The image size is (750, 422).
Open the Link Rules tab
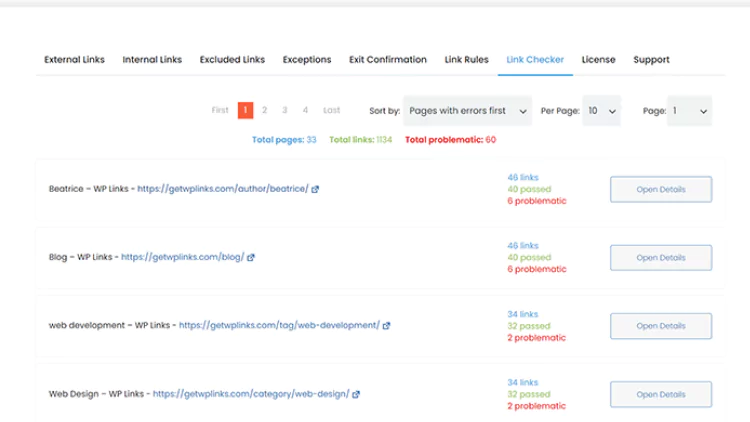tap(466, 60)
